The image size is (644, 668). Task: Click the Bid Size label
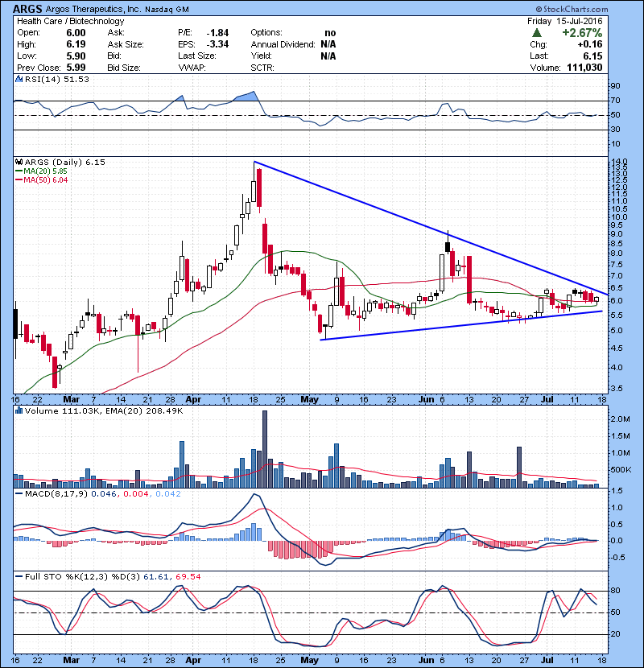click(124, 68)
